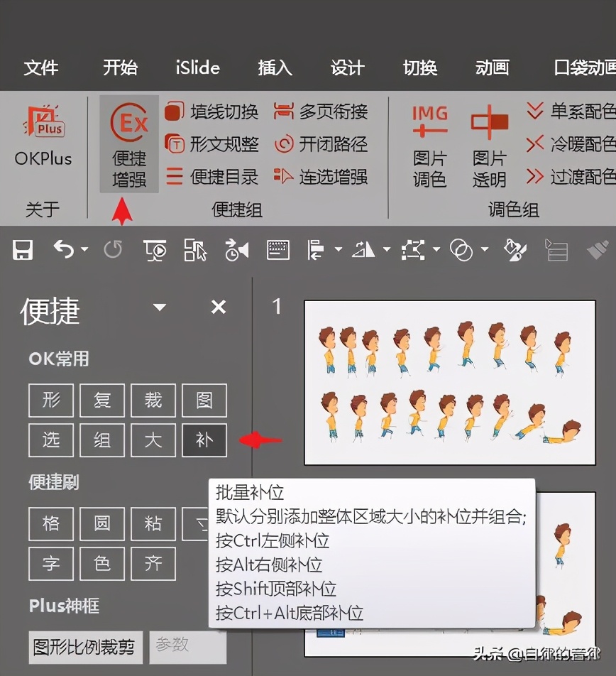This screenshot has height=676, width=616.
Task: Expand the edit points dropdown arrow
Action: (436, 249)
